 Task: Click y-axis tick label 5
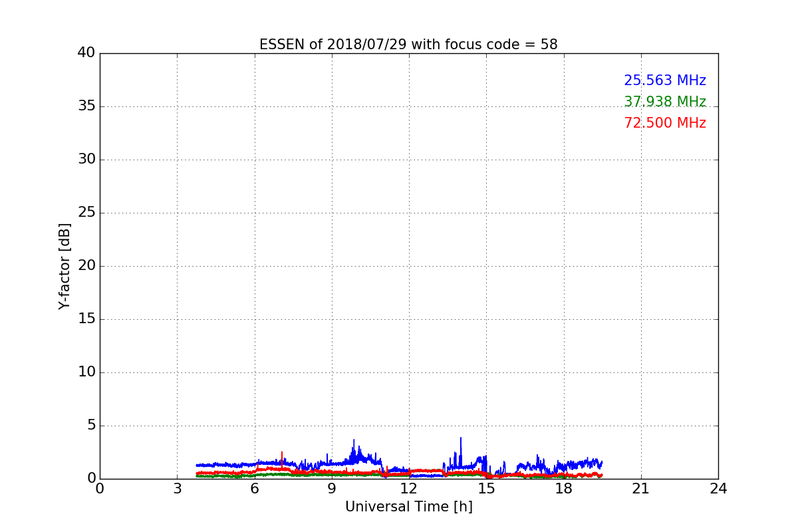[90, 426]
